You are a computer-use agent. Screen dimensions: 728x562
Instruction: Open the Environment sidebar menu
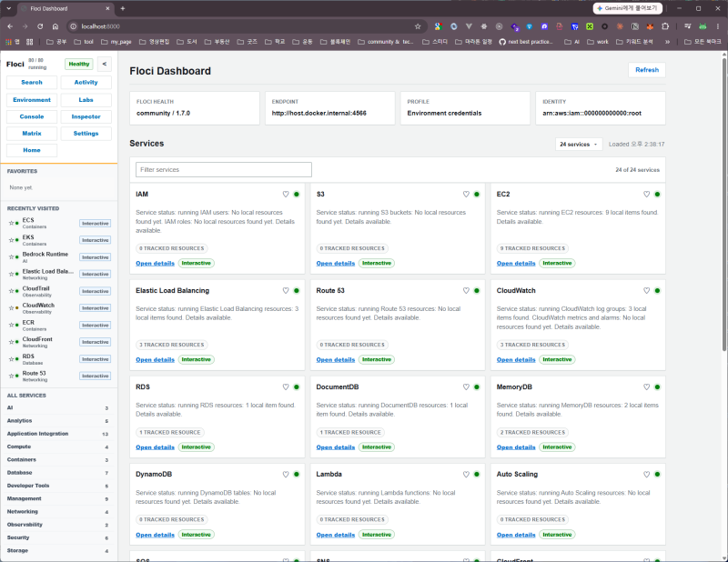32,100
